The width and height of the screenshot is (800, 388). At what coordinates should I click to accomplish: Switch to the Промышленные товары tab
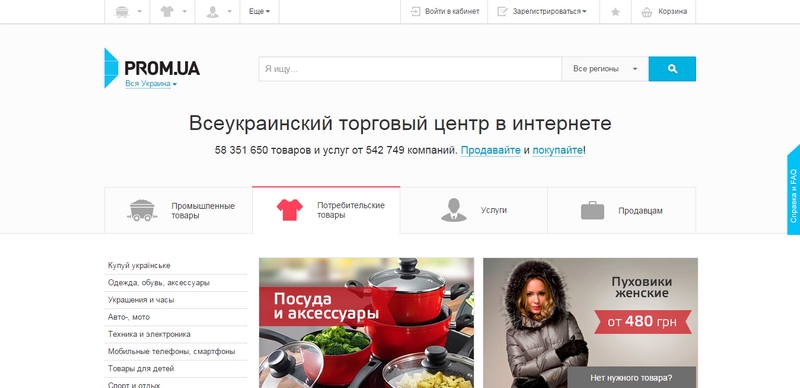coord(178,210)
